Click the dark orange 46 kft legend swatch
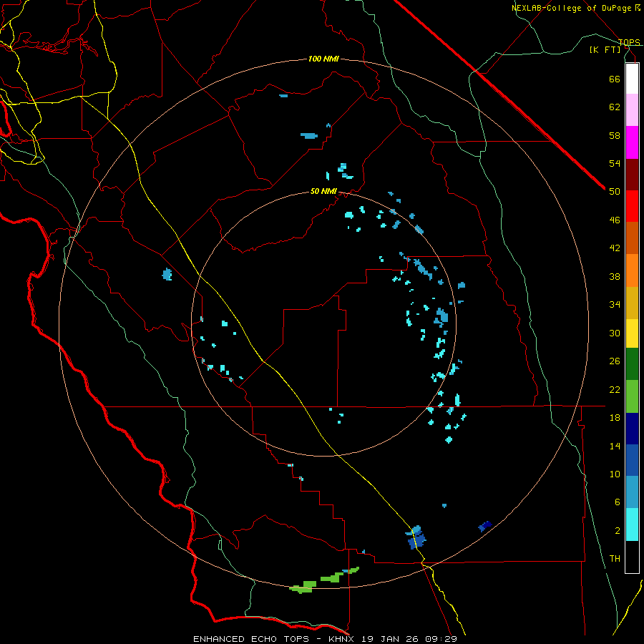This screenshot has height=644, width=644. 632,238
